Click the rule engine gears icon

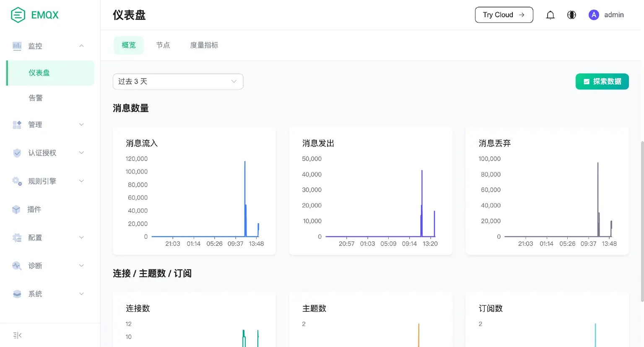pyautogui.click(x=17, y=181)
